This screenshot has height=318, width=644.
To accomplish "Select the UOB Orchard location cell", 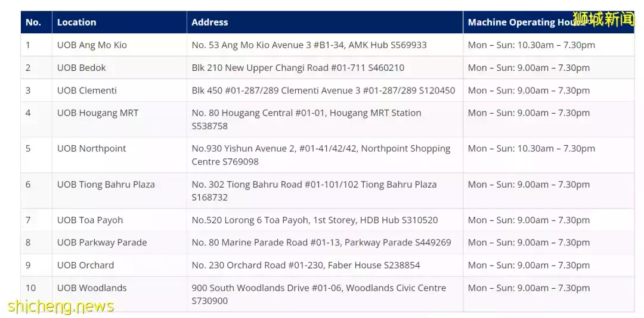I will click(x=119, y=265).
